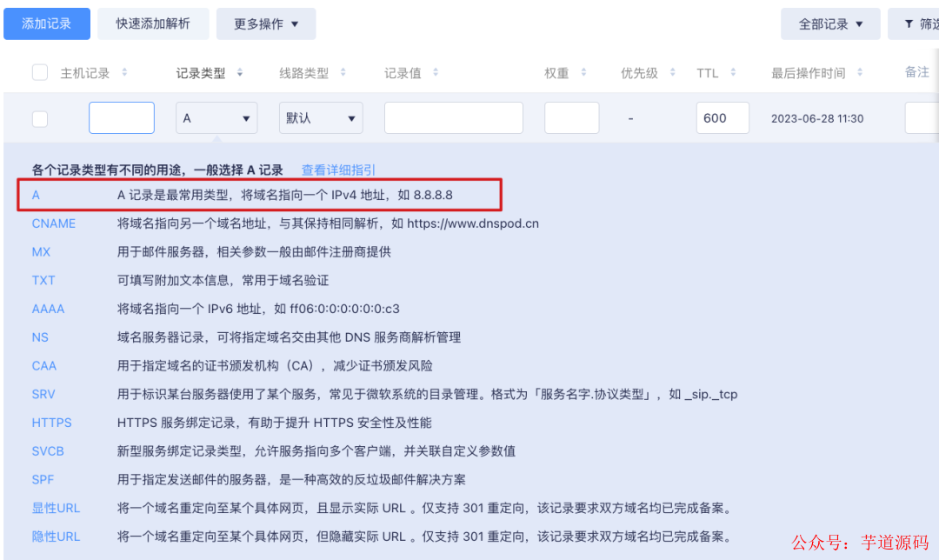The height and width of the screenshot is (560, 939).
Task: Check the checkbox on the new record row
Action: coord(39,118)
